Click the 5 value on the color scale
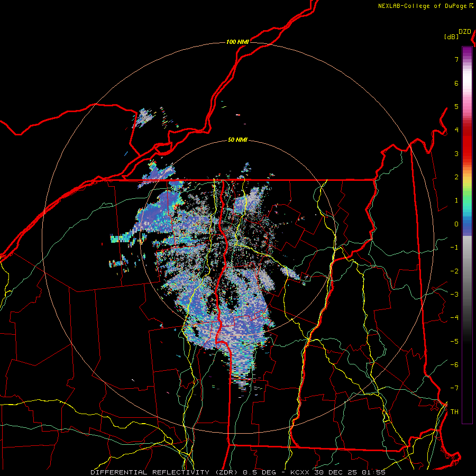This screenshot has width=476, height=476. tap(456, 106)
